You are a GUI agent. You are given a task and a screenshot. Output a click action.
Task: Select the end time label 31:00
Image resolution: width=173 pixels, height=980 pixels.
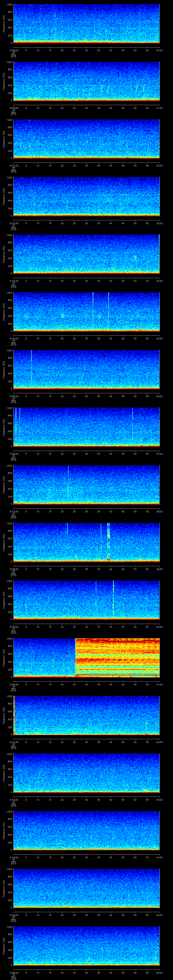[160, 108]
